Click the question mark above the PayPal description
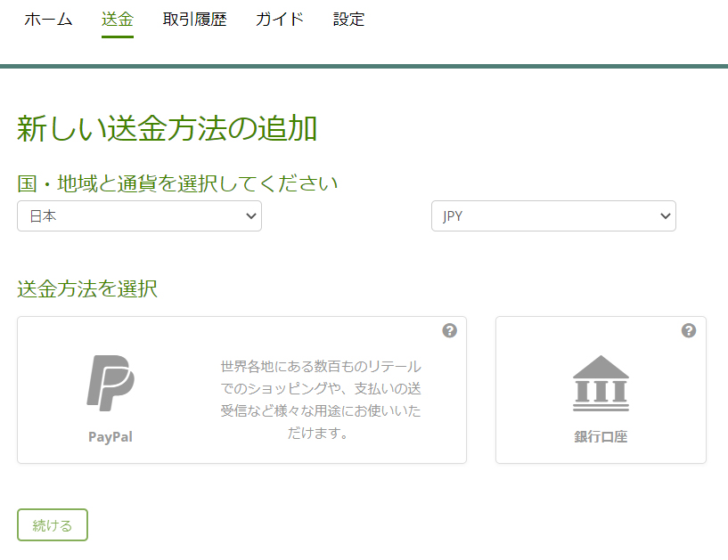This screenshot has width=728, height=560. click(450, 329)
